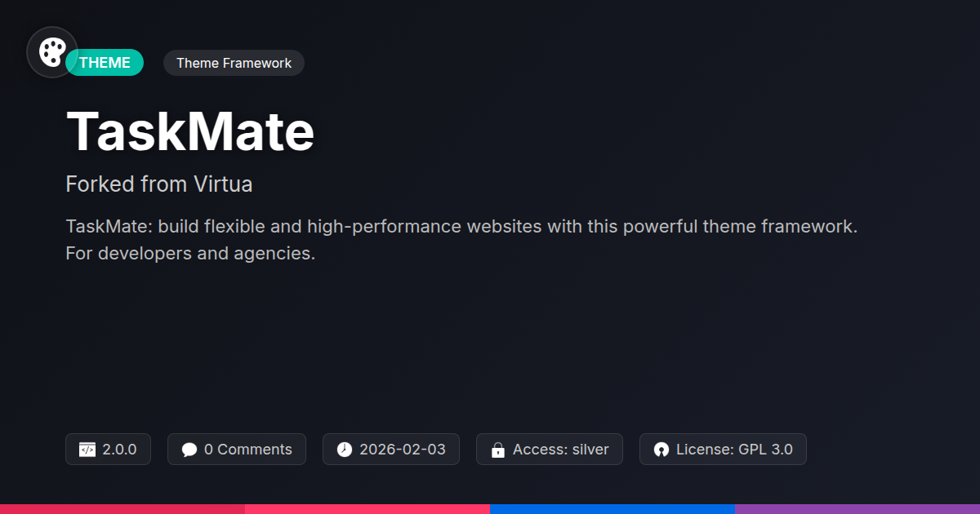Click the blue color strip segment
The image size is (980, 514).
click(x=612, y=509)
